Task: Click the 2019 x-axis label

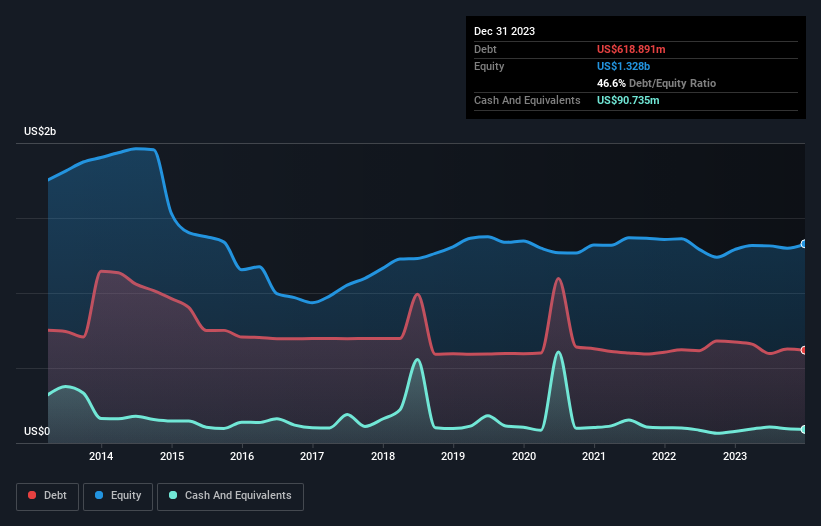Action: 453,456
